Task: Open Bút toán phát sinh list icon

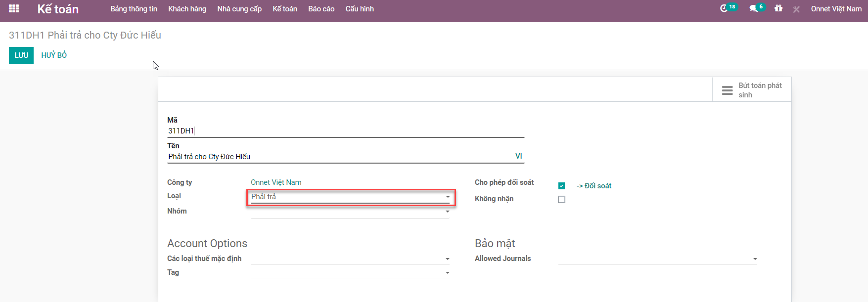Action: point(727,90)
